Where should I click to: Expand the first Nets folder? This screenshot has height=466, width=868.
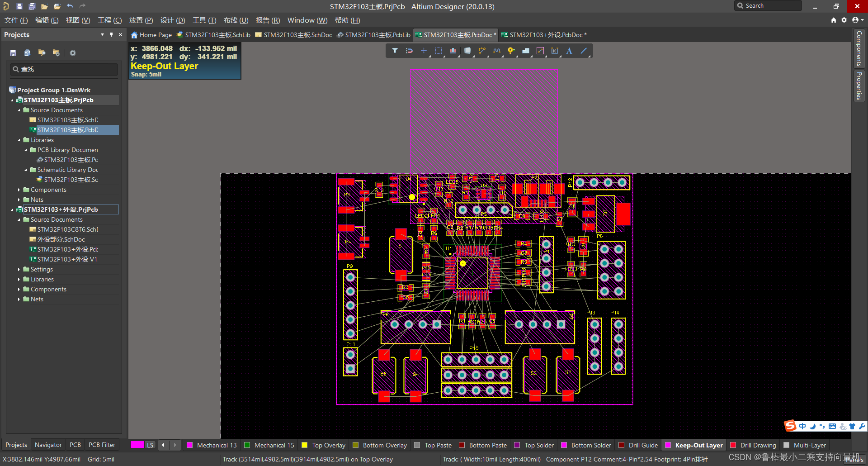click(19, 200)
